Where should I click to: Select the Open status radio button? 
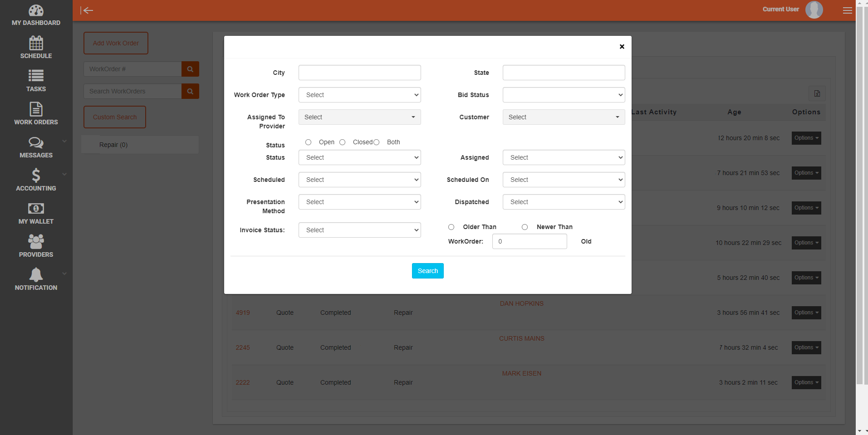coord(309,142)
